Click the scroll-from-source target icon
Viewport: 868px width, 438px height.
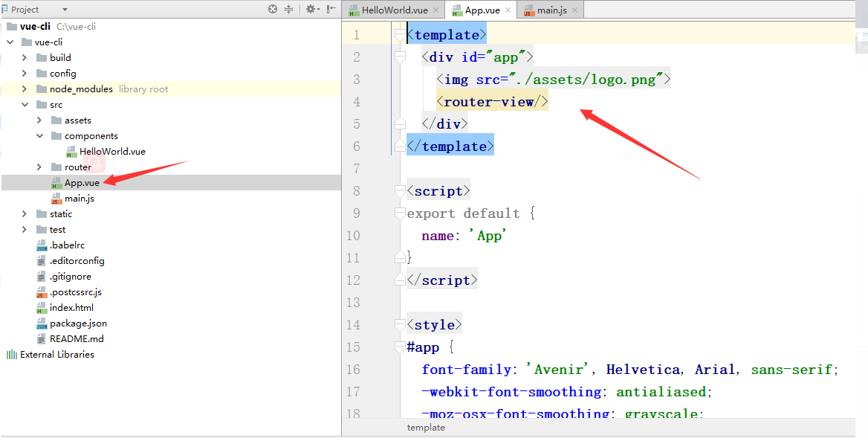[272, 9]
